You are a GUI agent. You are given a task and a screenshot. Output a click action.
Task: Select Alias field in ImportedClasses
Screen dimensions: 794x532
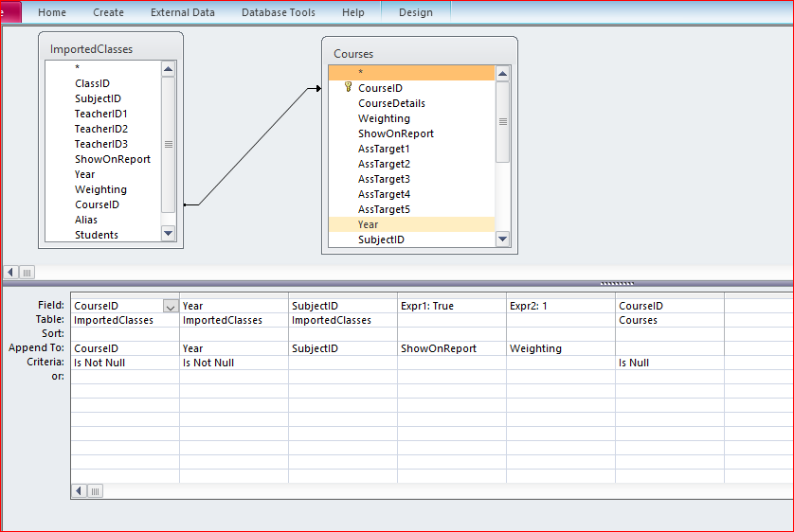[103, 220]
